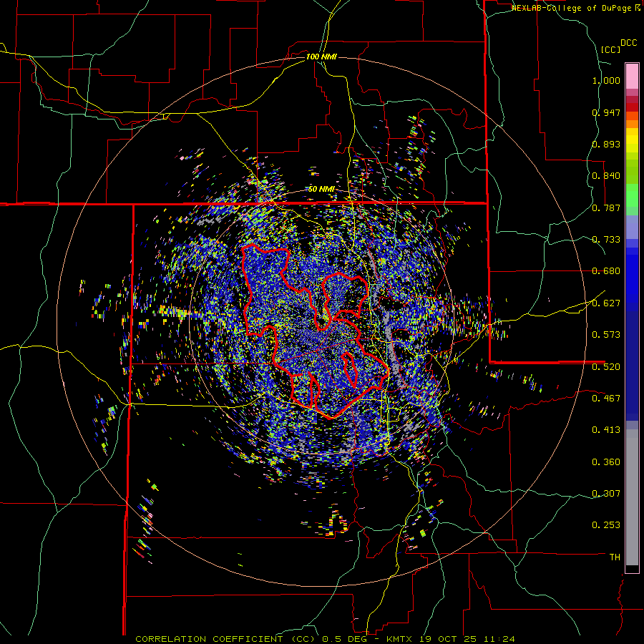Pick the pink color band at legend top
644x644 pixels.
point(632,76)
